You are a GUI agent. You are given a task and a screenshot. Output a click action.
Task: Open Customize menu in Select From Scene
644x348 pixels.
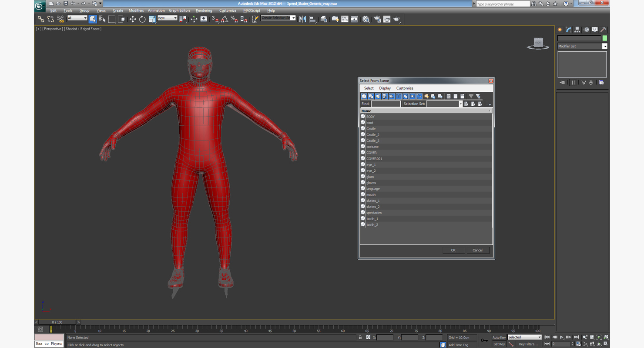click(x=405, y=88)
